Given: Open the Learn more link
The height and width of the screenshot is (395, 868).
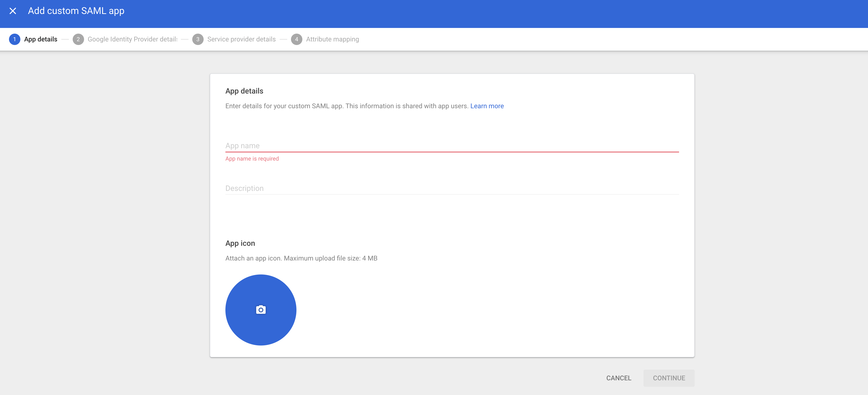Looking at the screenshot, I should tap(487, 106).
